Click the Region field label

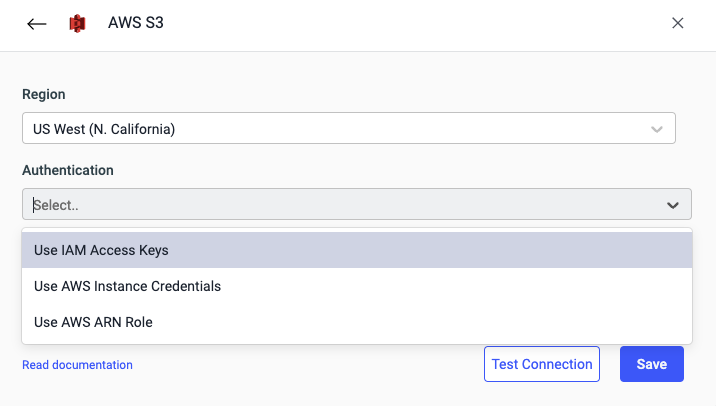tap(44, 94)
